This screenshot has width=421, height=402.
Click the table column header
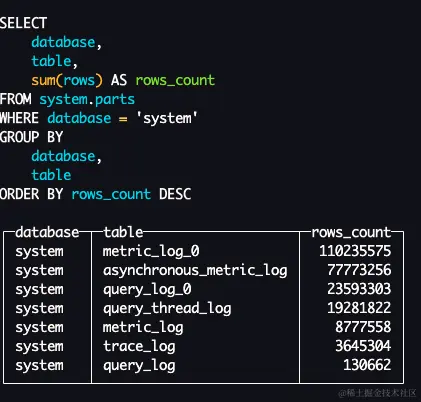tap(123, 232)
